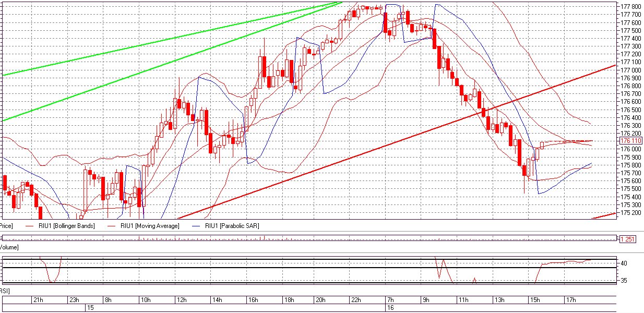This screenshot has width=644, height=313.
Task: Click the 175 800 price axis label
Action: (630, 165)
